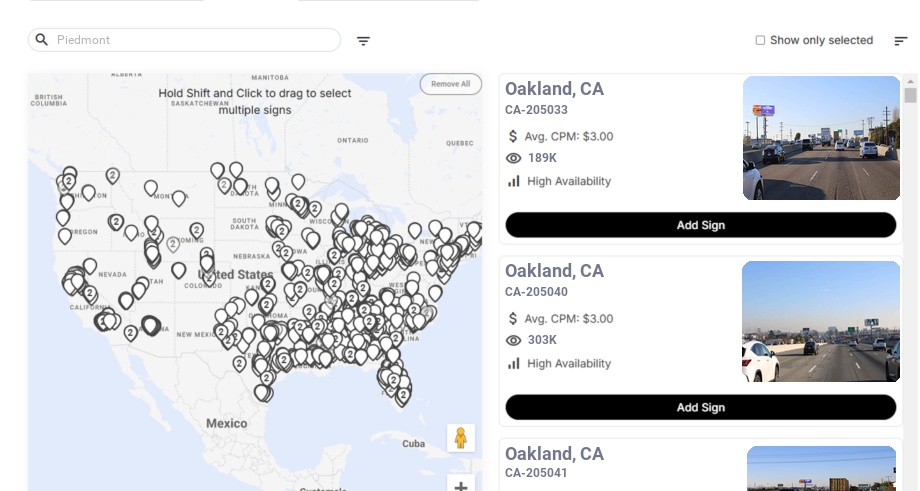Open the CA-205040 billboard photo thumbnail
The height and width of the screenshot is (491, 920).
821,321
